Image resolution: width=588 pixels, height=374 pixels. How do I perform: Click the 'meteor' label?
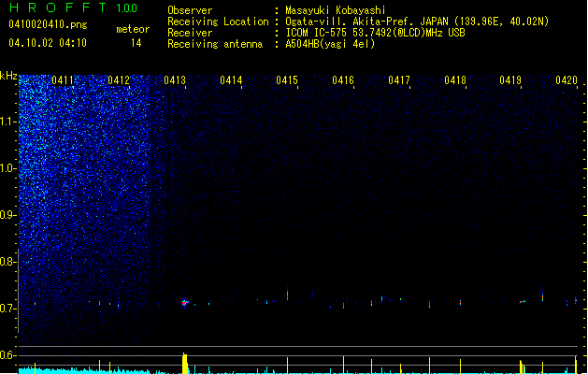(133, 29)
